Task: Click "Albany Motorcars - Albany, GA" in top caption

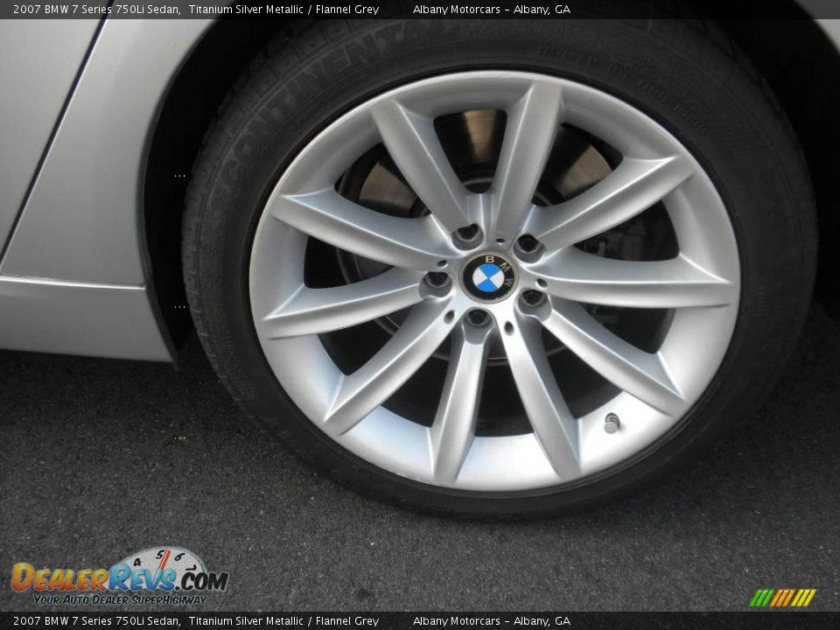Action: point(491,9)
